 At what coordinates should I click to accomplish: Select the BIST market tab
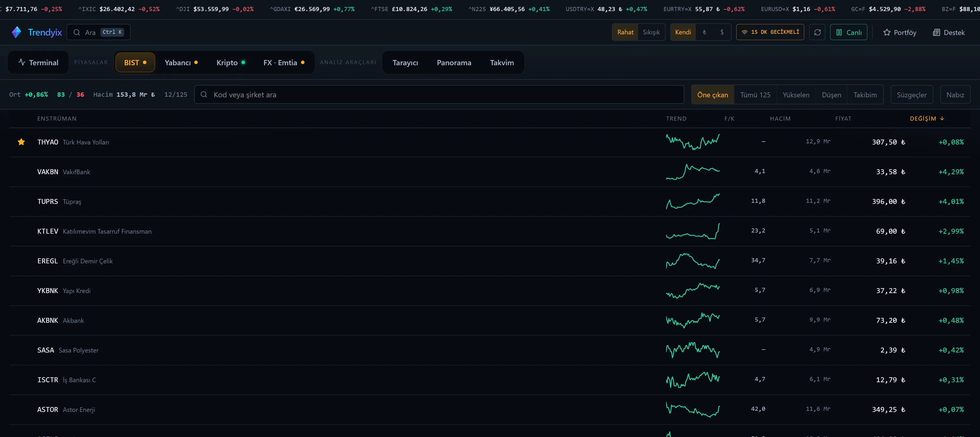135,62
